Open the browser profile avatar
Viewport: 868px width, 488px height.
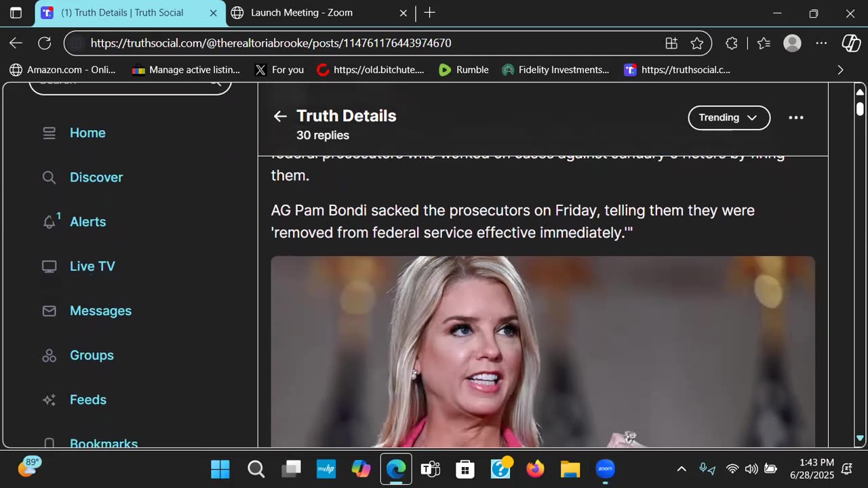[792, 43]
